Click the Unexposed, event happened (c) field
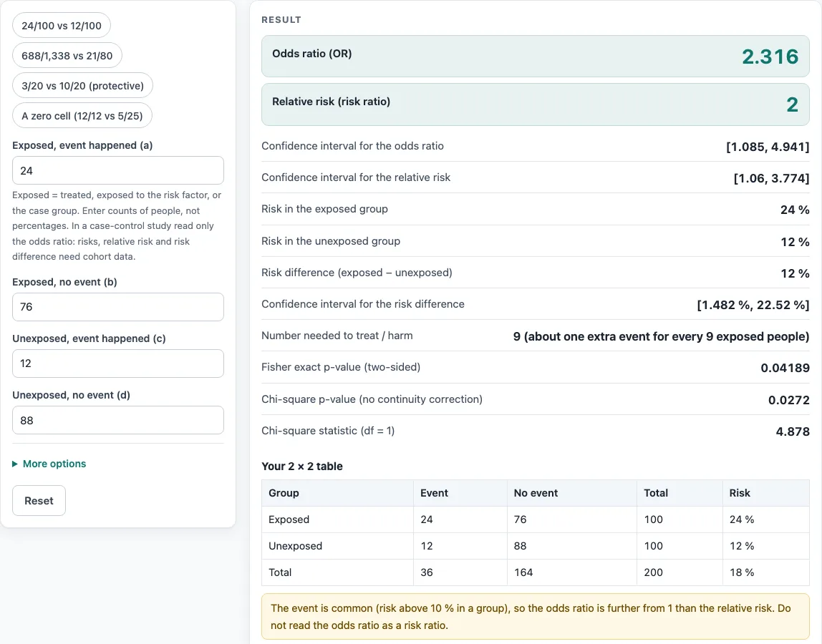822x644 pixels. 118,364
